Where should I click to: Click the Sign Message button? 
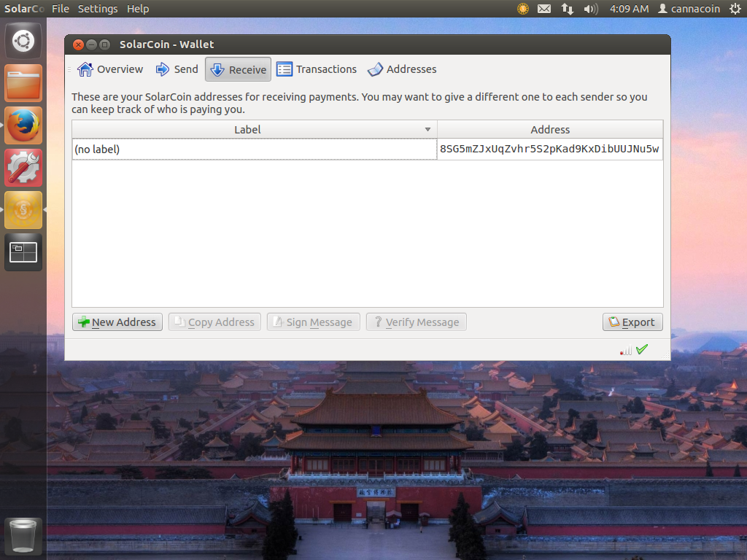point(314,322)
